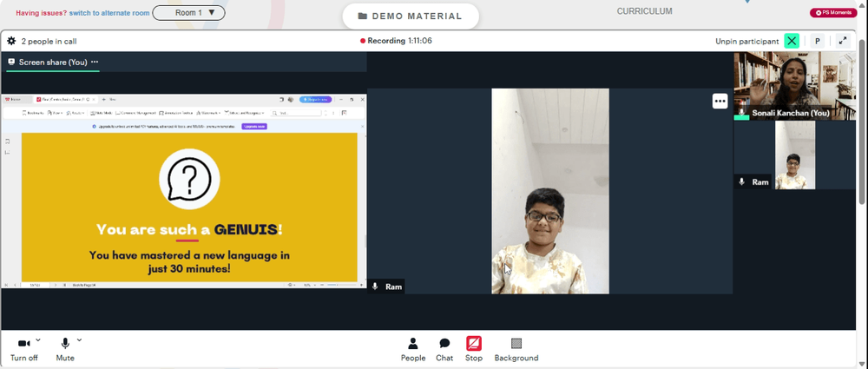Open the Chat panel
Image resolution: width=868 pixels, height=369 pixels.
point(444,350)
